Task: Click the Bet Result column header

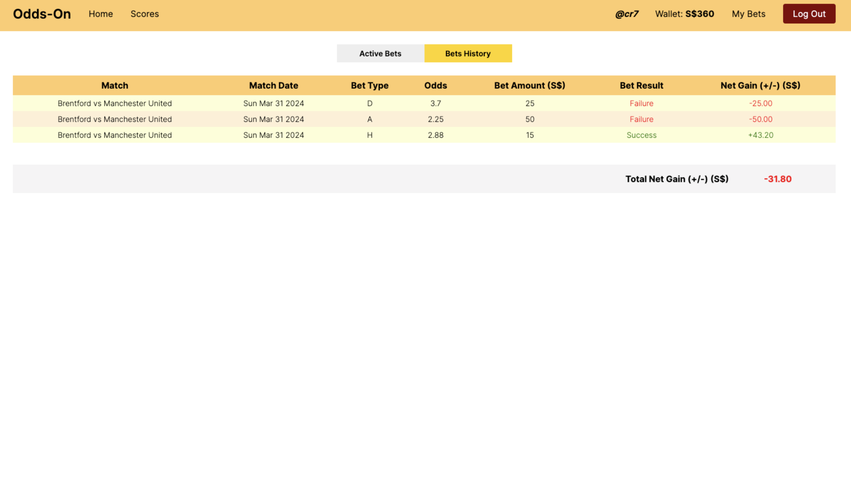Action: pyautogui.click(x=641, y=86)
